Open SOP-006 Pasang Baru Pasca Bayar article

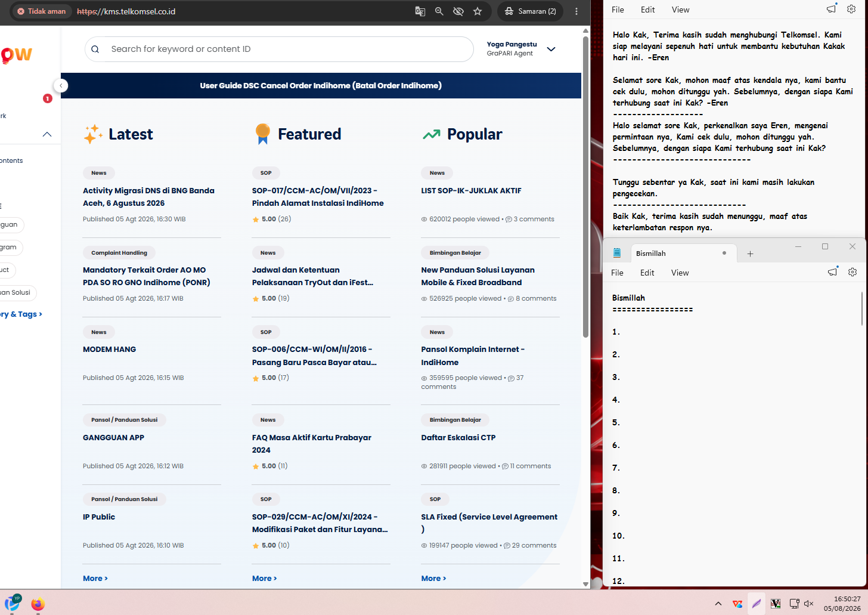pyautogui.click(x=314, y=356)
